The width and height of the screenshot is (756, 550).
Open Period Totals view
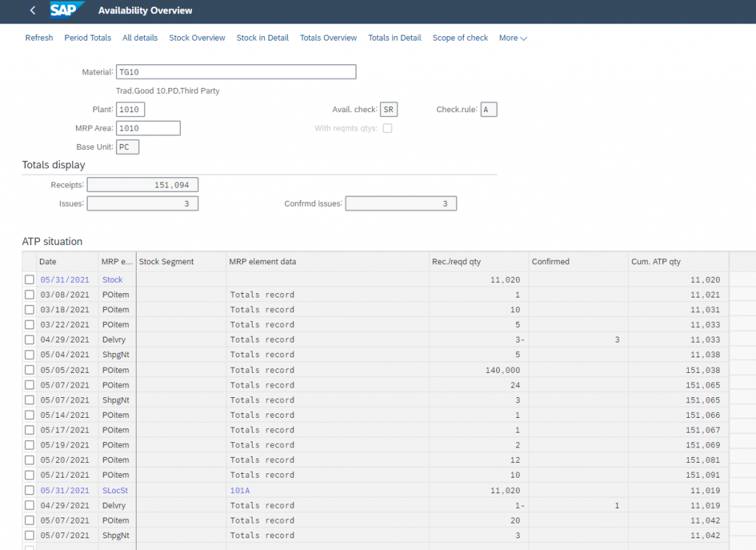(x=88, y=38)
